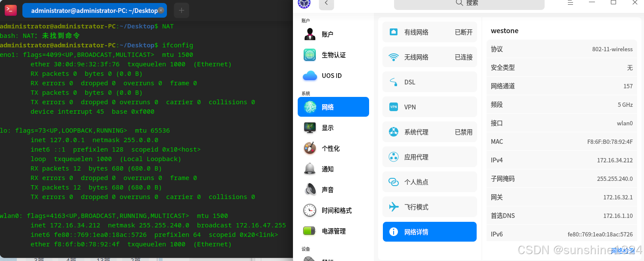Click the bell icon for 通知

click(x=310, y=169)
